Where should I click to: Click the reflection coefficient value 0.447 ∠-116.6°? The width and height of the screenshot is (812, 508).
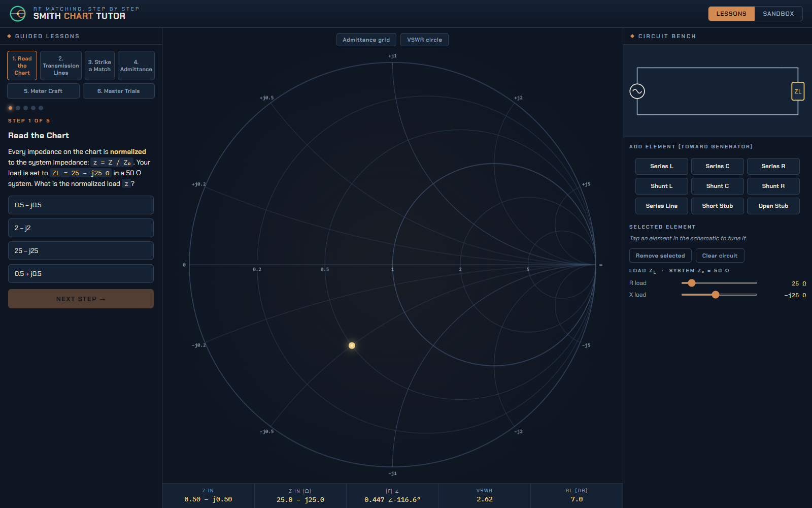click(x=392, y=499)
